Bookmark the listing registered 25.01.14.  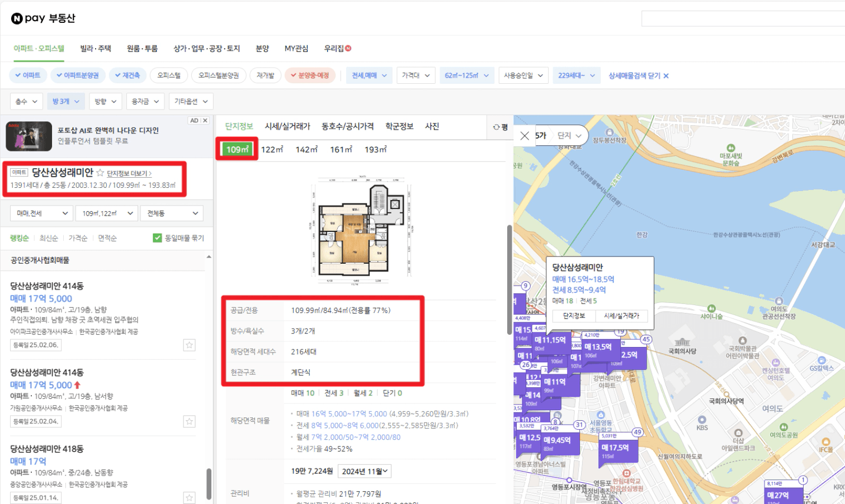(189, 497)
